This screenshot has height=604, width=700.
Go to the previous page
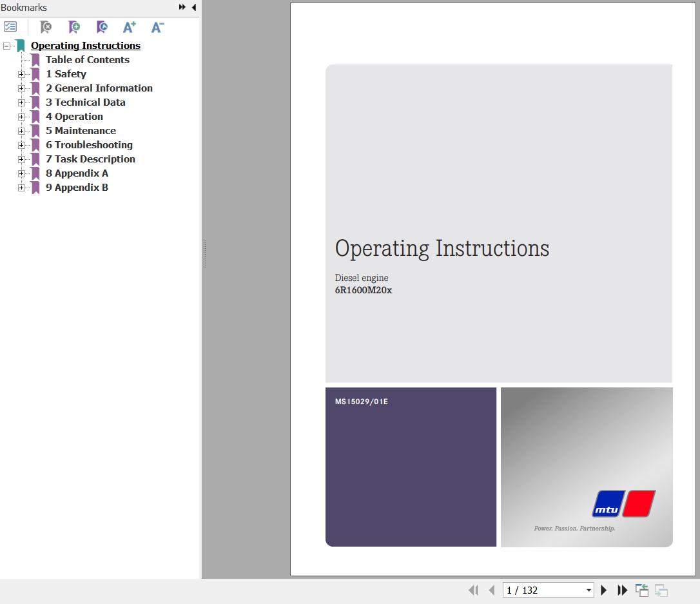492,590
